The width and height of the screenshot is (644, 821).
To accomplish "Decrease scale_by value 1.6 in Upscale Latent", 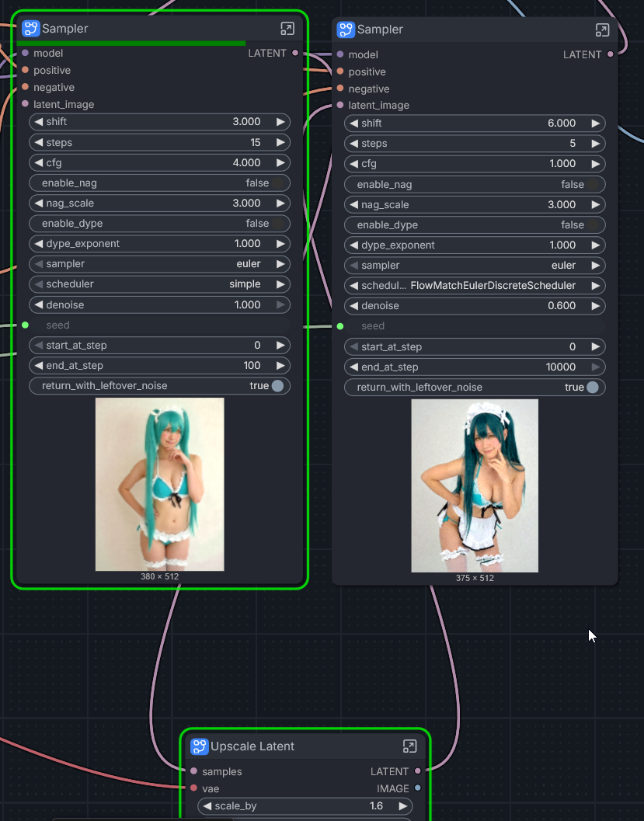I will 207,805.
